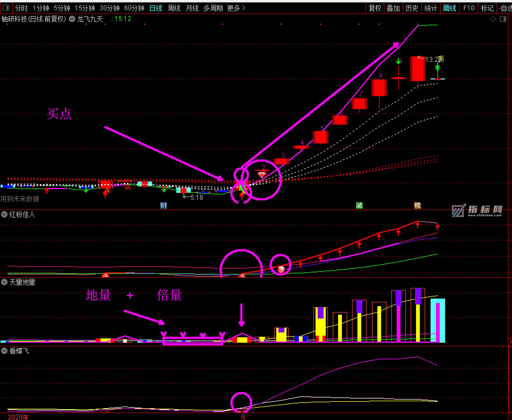The image size is (512, 420).
Task: Toggle the panel icon at top-left corner
Action: coord(6,8)
